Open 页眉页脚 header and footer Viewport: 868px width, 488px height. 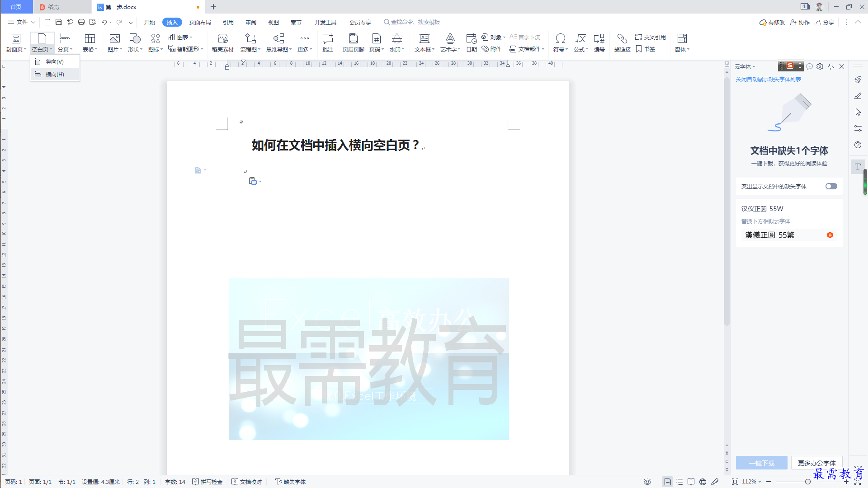[x=354, y=43]
